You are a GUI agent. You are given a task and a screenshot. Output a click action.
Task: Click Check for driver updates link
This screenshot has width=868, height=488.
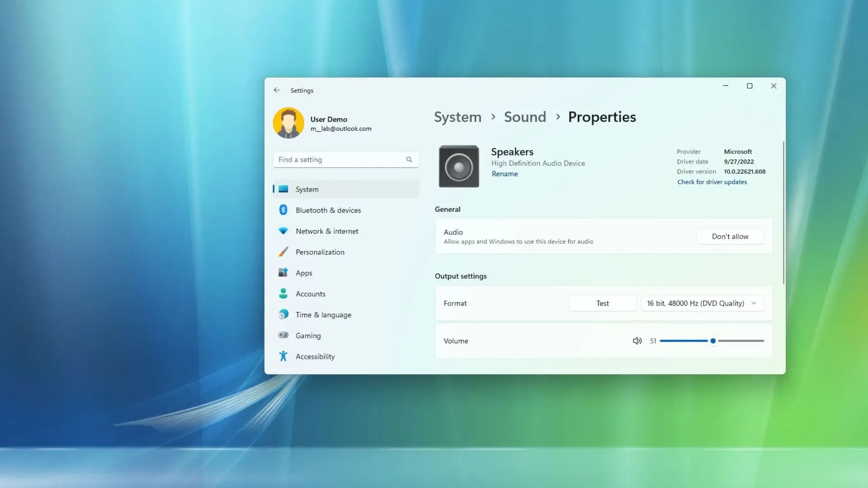(x=712, y=182)
